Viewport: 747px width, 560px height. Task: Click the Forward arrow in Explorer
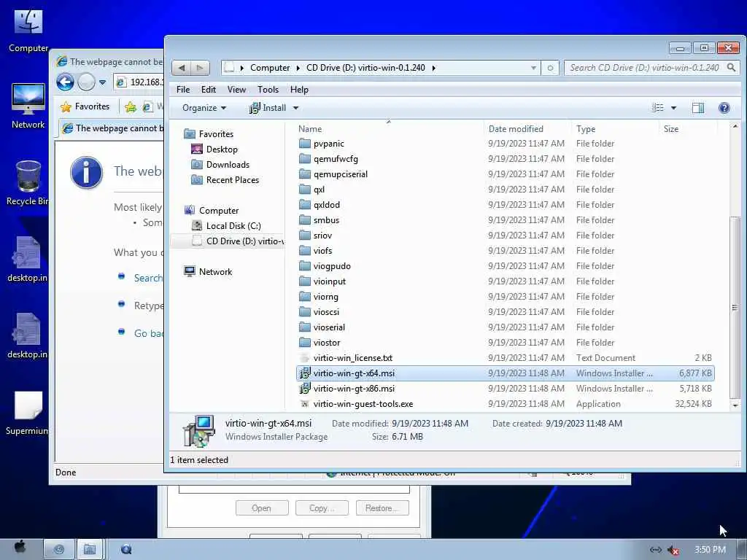click(x=200, y=68)
